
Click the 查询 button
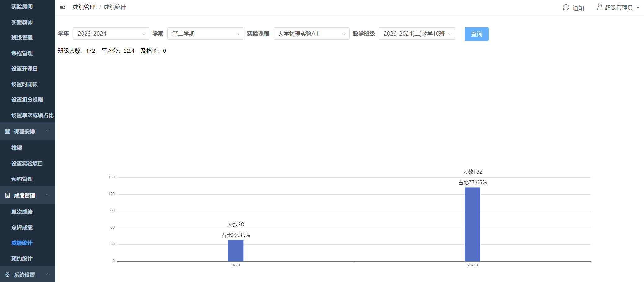pos(476,34)
